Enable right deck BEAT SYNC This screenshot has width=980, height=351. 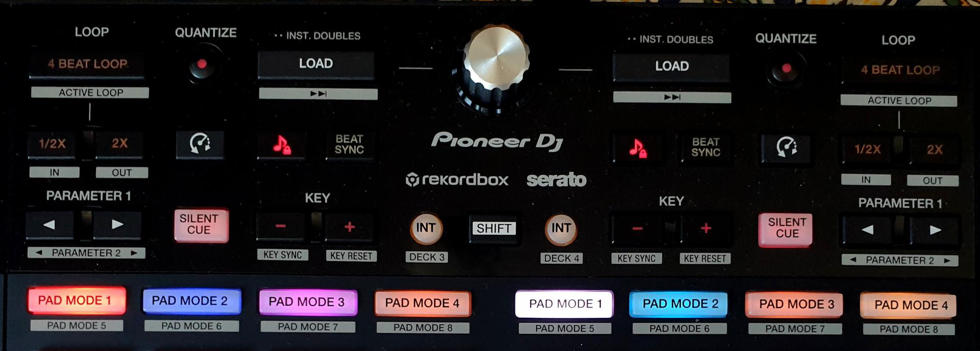tap(705, 148)
